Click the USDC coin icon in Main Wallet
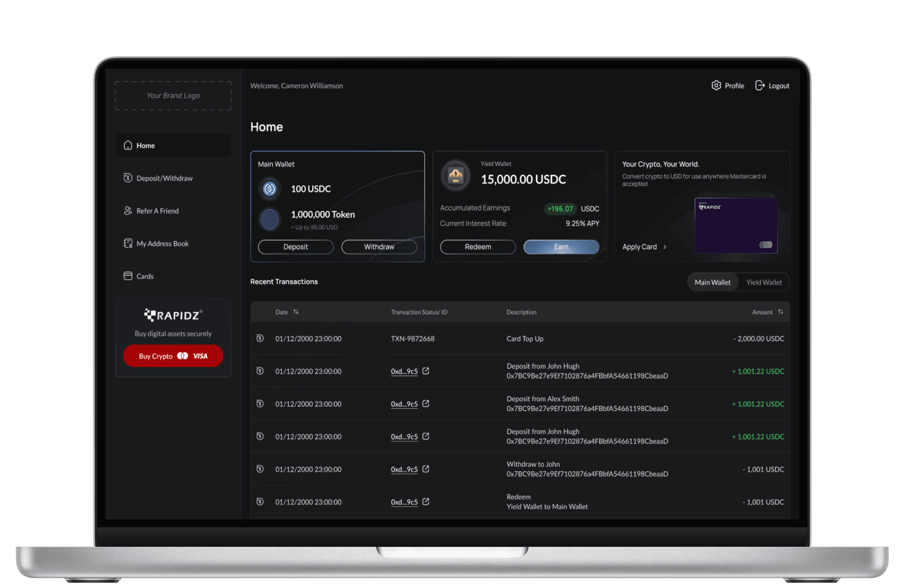The width and height of the screenshot is (905, 588). tap(270, 189)
